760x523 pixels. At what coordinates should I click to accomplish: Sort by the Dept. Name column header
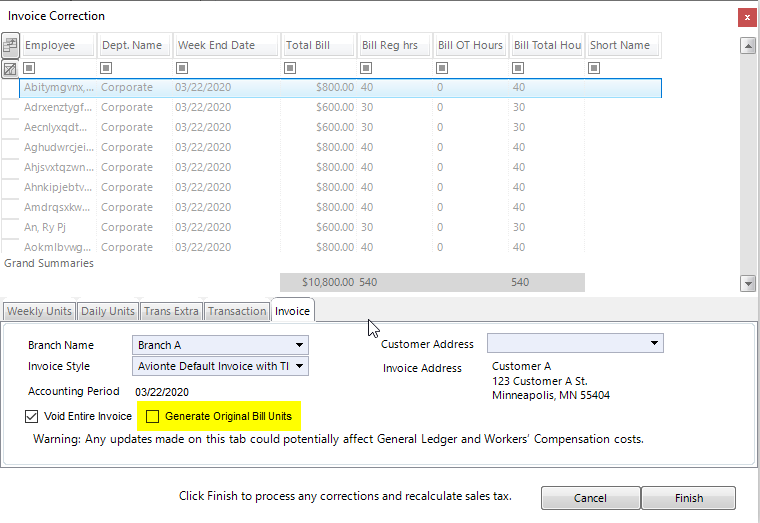pos(134,45)
